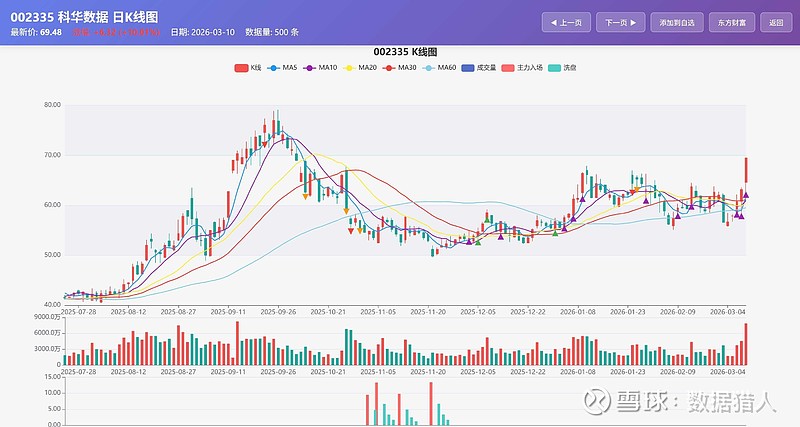Click the purple up-triangle marker at far right

(746, 196)
